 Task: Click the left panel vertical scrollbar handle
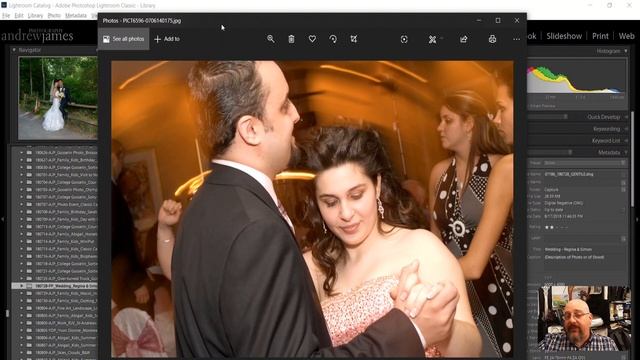pos(7,313)
